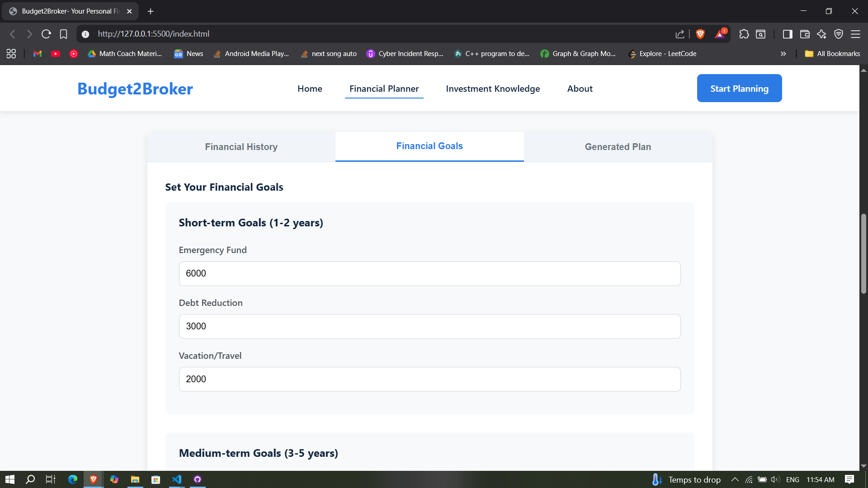Open the Brave Wallet icon
The width and height of the screenshot is (868, 488).
(805, 34)
